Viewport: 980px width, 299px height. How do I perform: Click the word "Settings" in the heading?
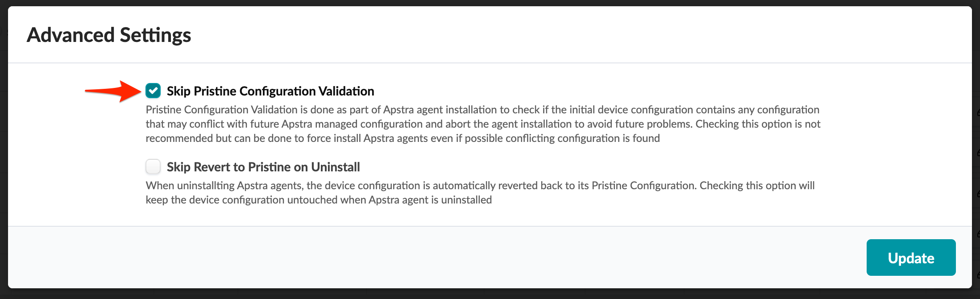[x=155, y=35]
